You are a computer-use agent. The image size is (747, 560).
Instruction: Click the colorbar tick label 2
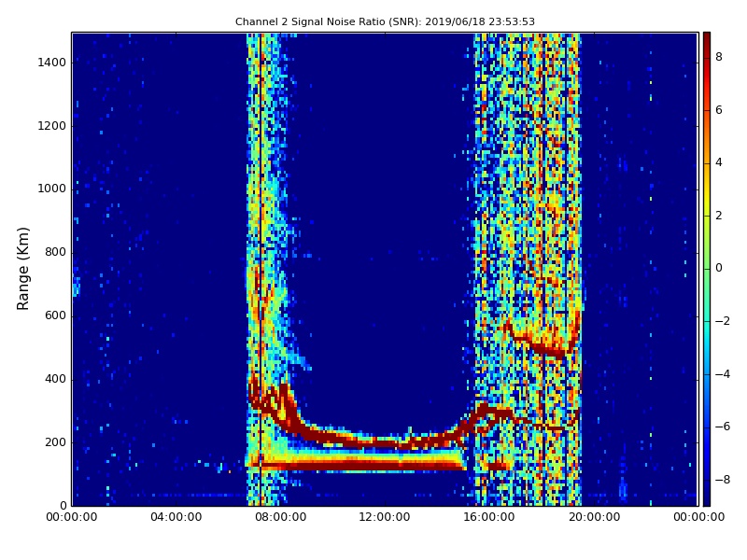click(x=719, y=216)
